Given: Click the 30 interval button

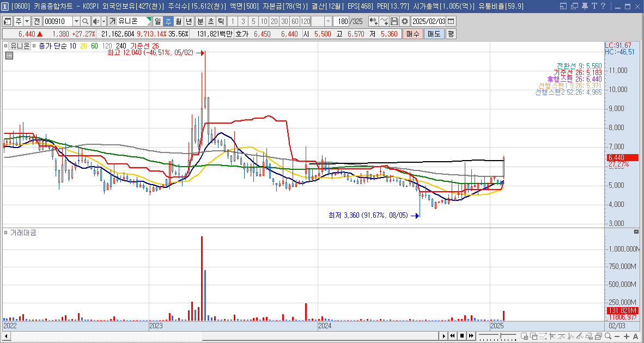Looking at the screenshot, I should tap(284, 21).
